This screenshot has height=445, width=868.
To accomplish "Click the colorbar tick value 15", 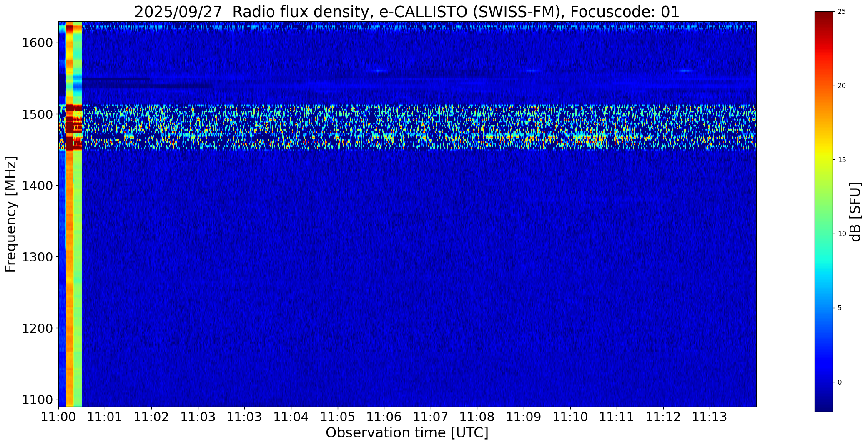I will point(842,160).
